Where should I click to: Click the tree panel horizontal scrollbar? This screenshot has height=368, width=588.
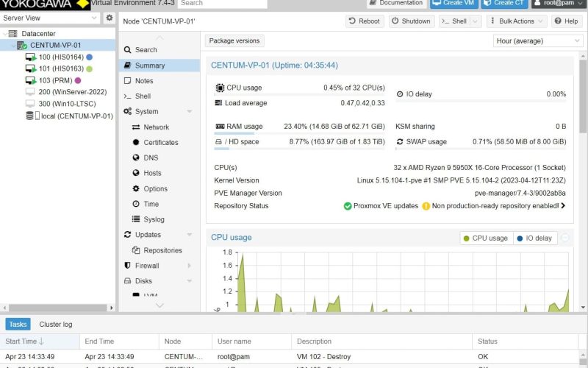click(58, 308)
